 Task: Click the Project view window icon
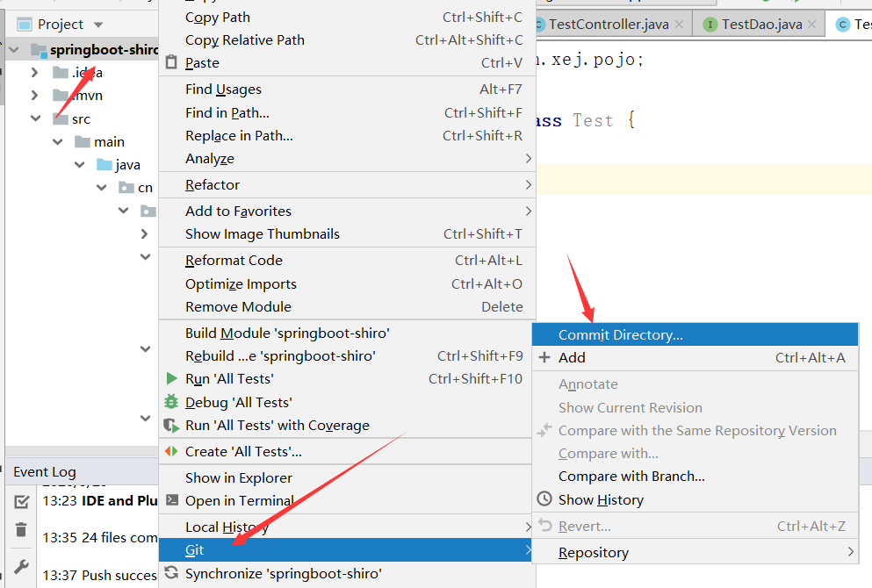coord(25,25)
